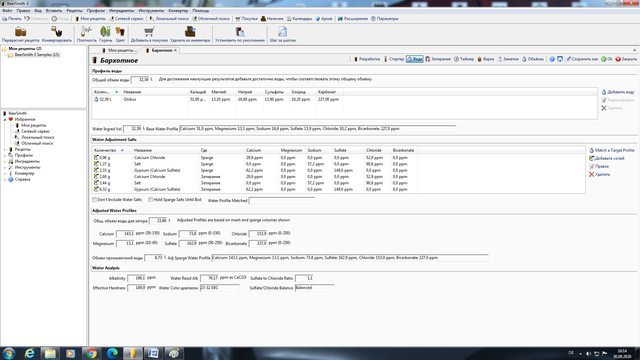Expand the Рецепты tree node
This screenshot has width=640, height=360.
coord(5,149)
